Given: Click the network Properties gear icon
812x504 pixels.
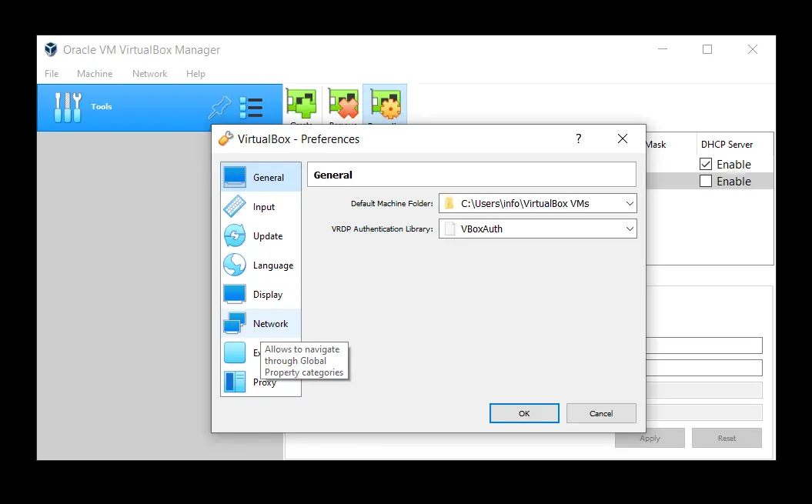Looking at the screenshot, I should tap(386, 105).
